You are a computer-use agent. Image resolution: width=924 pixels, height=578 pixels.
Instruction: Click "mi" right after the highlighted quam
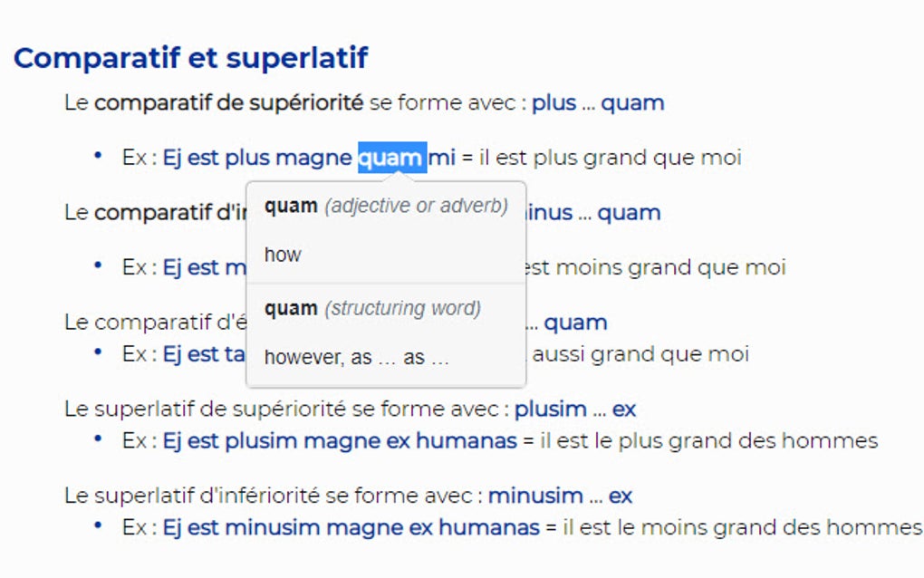click(442, 158)
